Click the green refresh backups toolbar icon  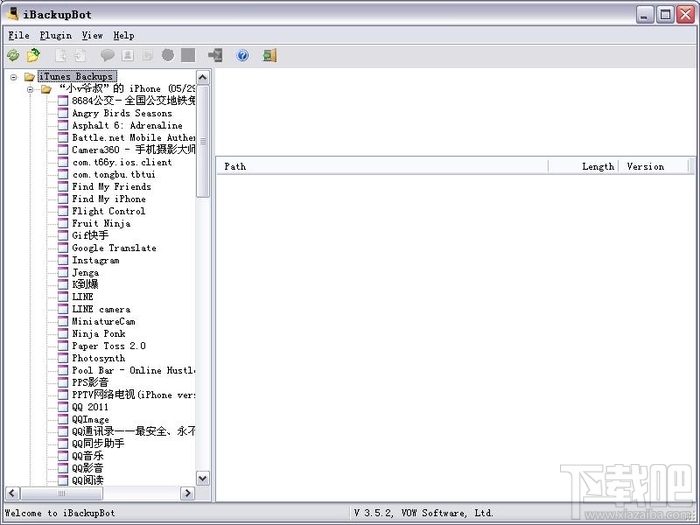13,55
